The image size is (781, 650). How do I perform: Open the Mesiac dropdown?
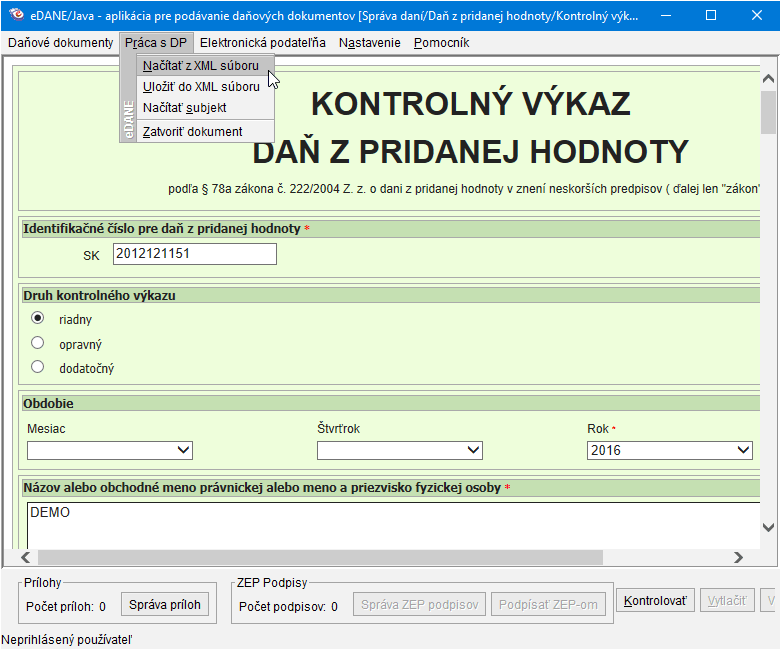pos(110,451)
